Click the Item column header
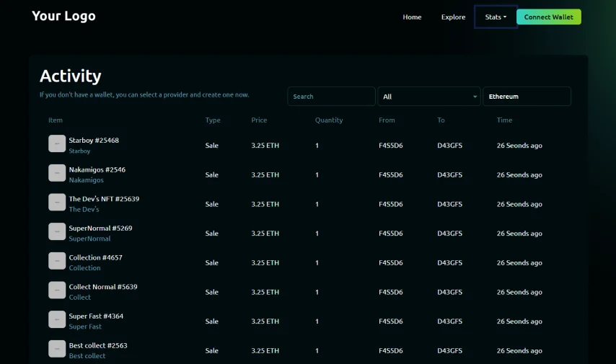The width and height of the screenshot is (616, 364). [56, 120]
